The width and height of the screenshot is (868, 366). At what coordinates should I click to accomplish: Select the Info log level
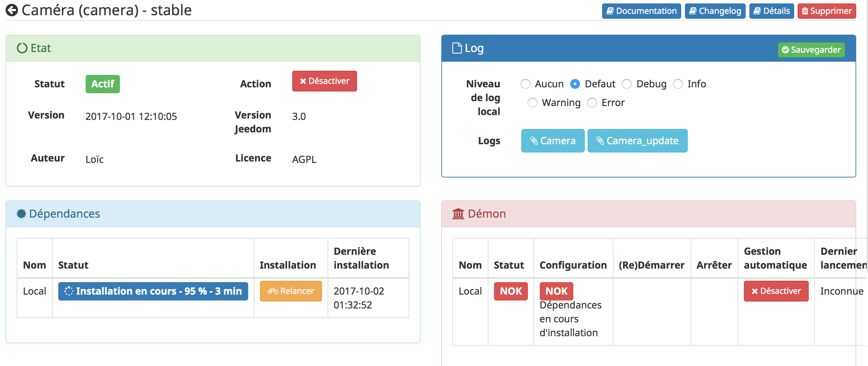point(678,84)
